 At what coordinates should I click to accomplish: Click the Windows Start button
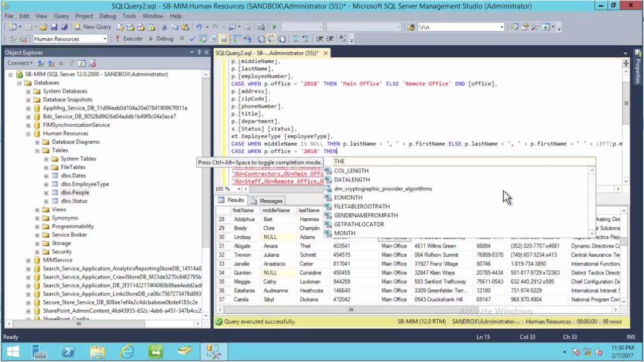click(x=13, y=352)
